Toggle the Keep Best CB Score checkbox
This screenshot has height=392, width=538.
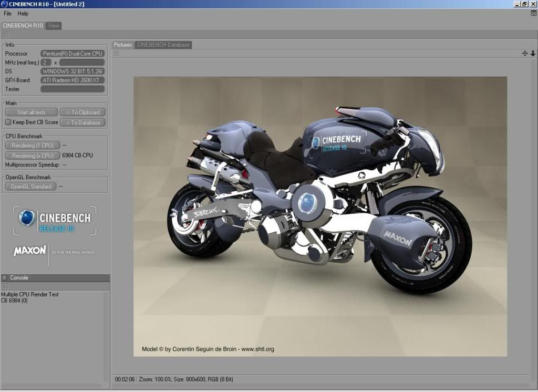pos(8,122)
